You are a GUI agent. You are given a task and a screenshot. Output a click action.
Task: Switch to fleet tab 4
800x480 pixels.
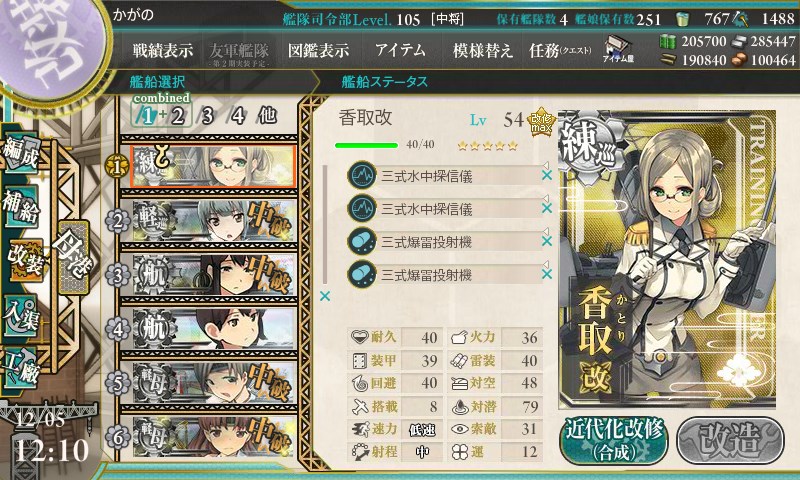point(237,116)
